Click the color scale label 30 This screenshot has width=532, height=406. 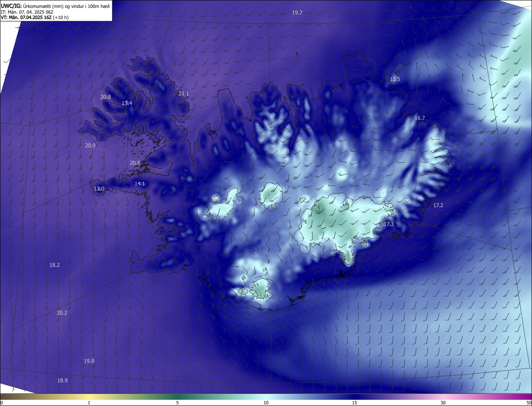pyautogui.click(x=443, y=403)
